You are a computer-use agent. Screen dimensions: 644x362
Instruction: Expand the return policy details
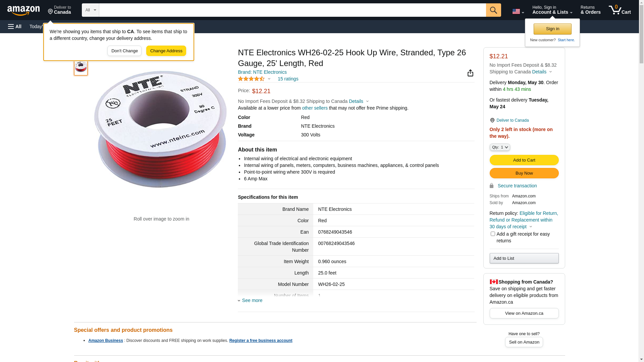(531, 227)
